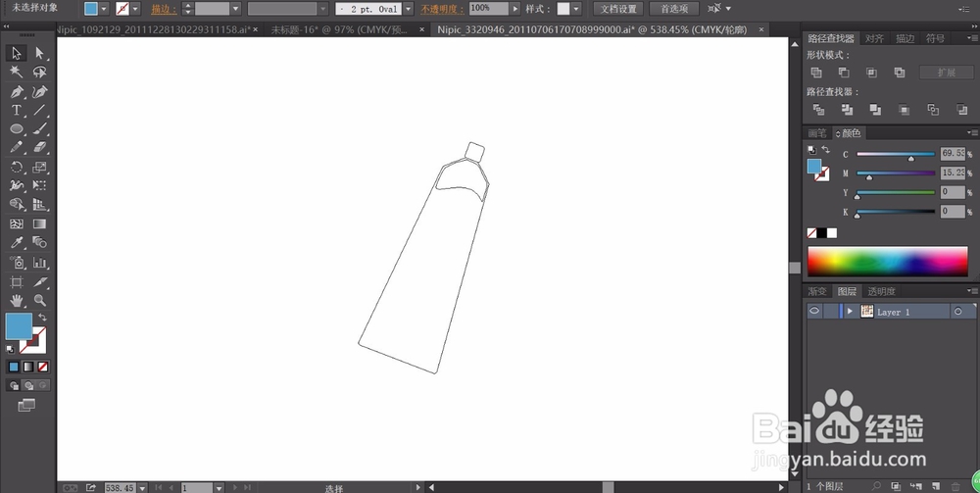Click the Merge pathfinder icon
This screenshot has height=493, width=980.
pyautogui.click(x=875, y=110)
